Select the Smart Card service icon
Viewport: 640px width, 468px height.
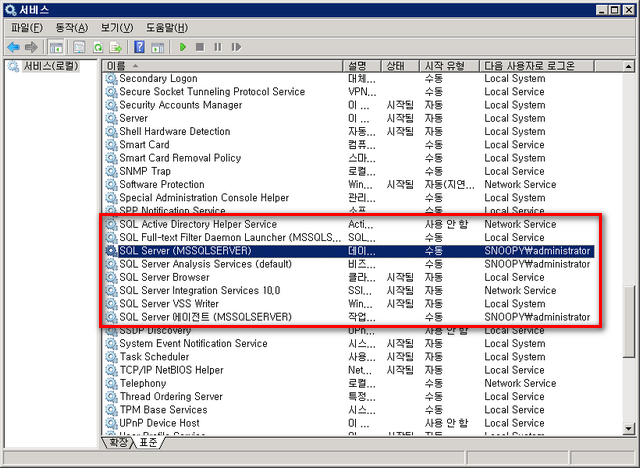(x=111, y=144)
